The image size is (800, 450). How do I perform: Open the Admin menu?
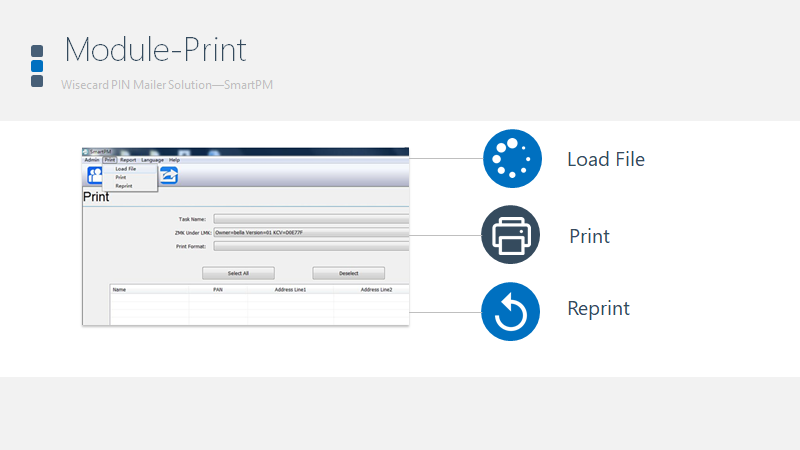[x=92, y=160]
